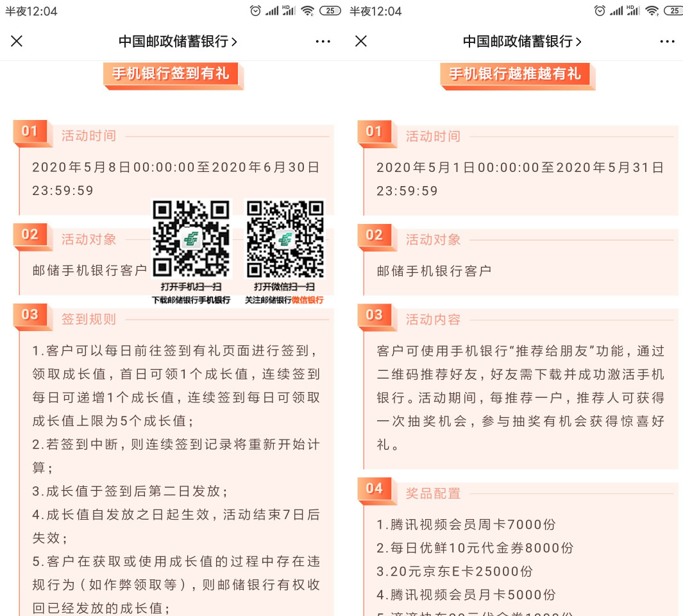The height and width of the screenshot is (616, 683).
Task: Tap the 奖品配置 heading
Action: pos(433,493)
